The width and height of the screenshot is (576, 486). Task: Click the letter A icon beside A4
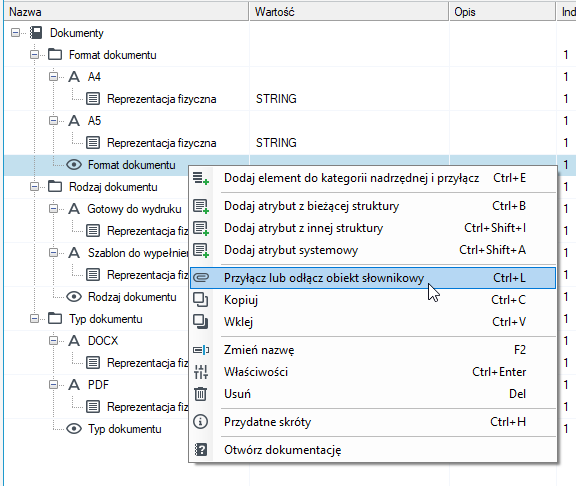(x=74, y=77)
